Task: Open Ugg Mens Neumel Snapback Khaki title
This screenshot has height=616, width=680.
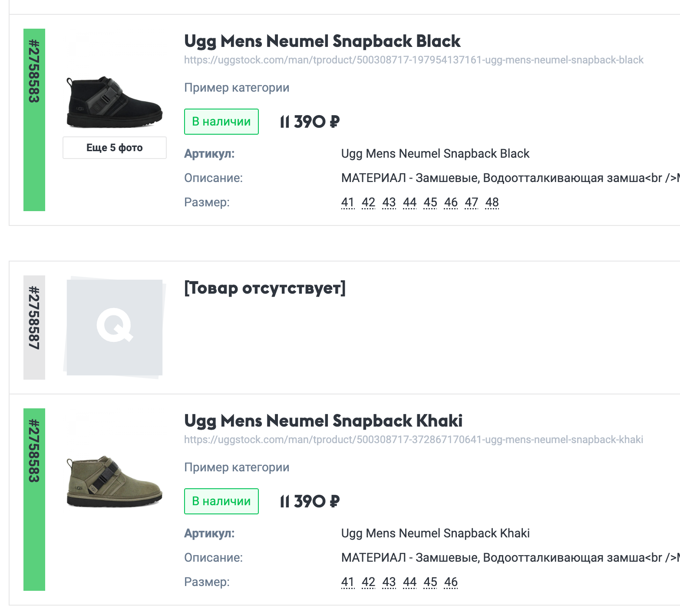Action: [x=323, y=421]
